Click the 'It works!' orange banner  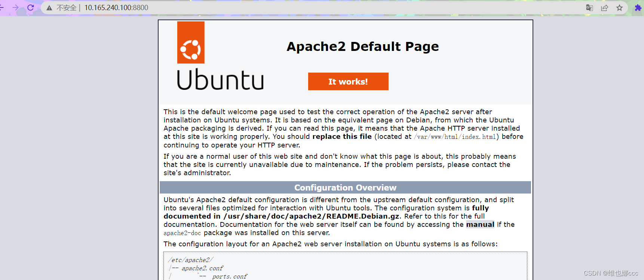(x=348, y=82)
